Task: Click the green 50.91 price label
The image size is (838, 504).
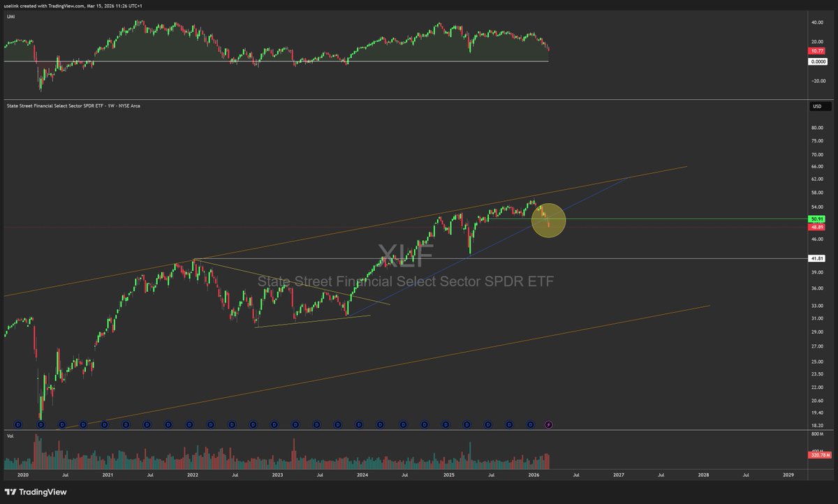Action: (x=818, y=219)
